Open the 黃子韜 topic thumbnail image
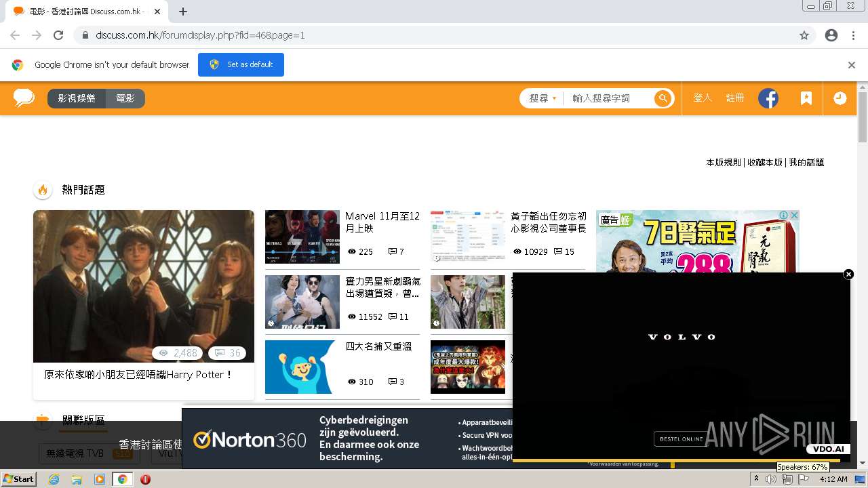868x488 pixels. 468,237
